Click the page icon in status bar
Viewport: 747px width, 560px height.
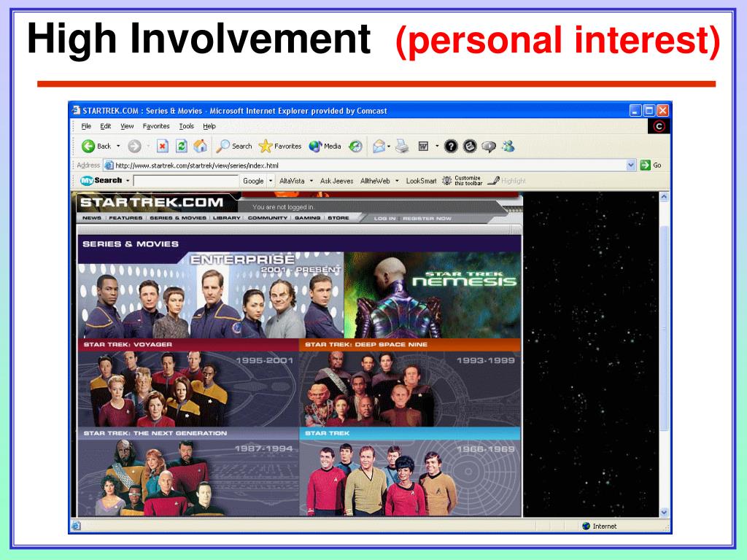(76, 526)
